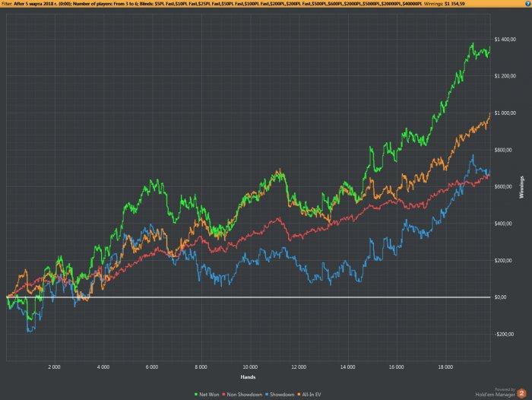Click the '$0,00' y-axis label
532x400 pixels.
tap(500, 297)
